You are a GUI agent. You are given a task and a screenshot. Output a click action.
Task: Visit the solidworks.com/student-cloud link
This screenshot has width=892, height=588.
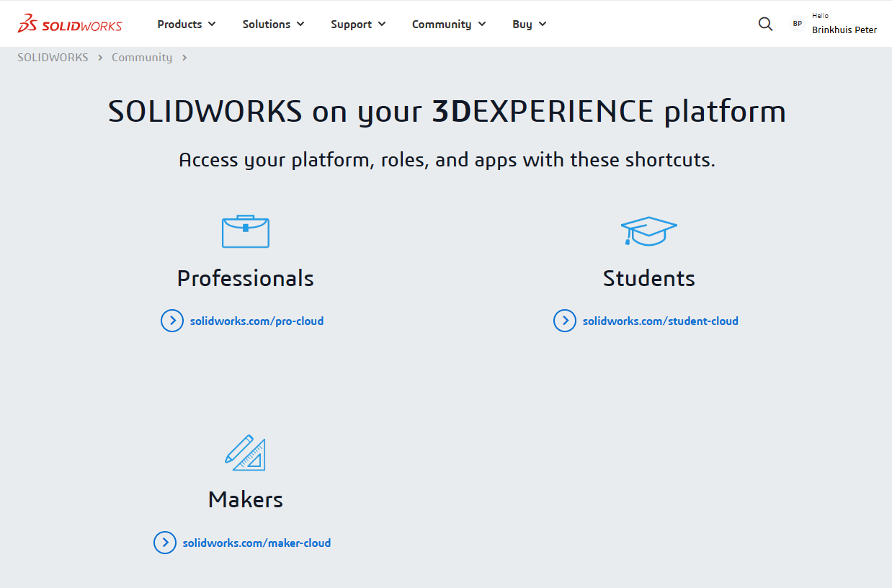(660, 321)
